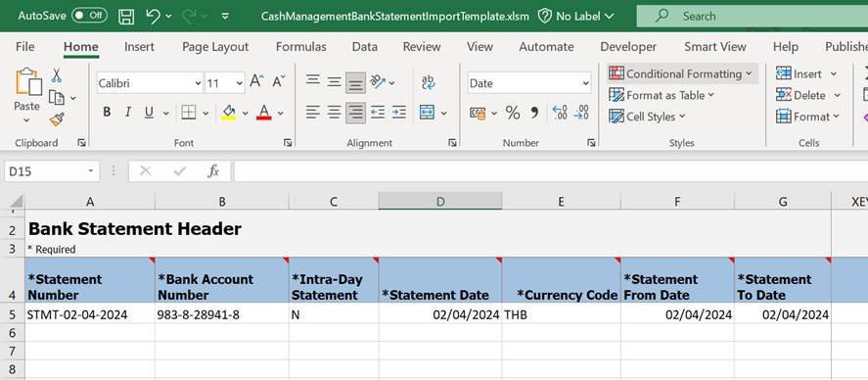Click Percent Style icon
The image size is (868, 380).
pyautogui.click(x=513, y=113)
